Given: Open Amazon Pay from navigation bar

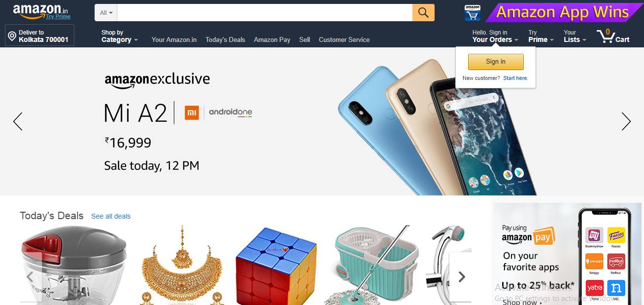Looking at the screenshot, I should (x=272, y=39).
